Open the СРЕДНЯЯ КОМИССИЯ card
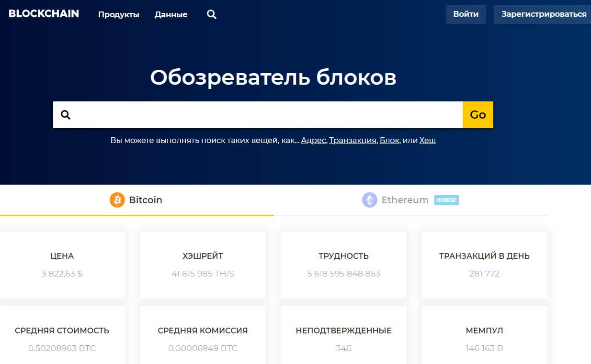Screen dimensions: 591x364 [x=203, y=335]
